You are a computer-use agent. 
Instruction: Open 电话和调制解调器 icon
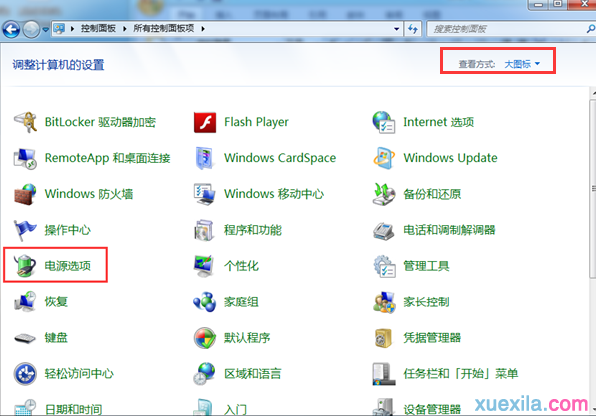click(x=384, y=230)
